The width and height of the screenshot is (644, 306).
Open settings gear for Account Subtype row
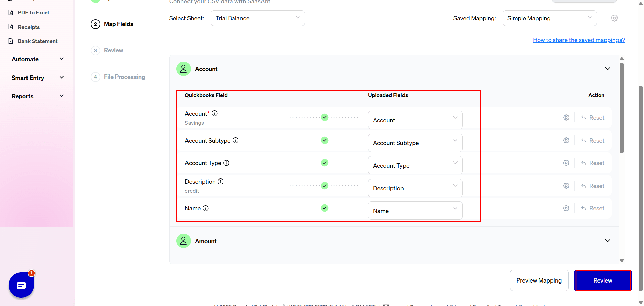click(566, 140)
